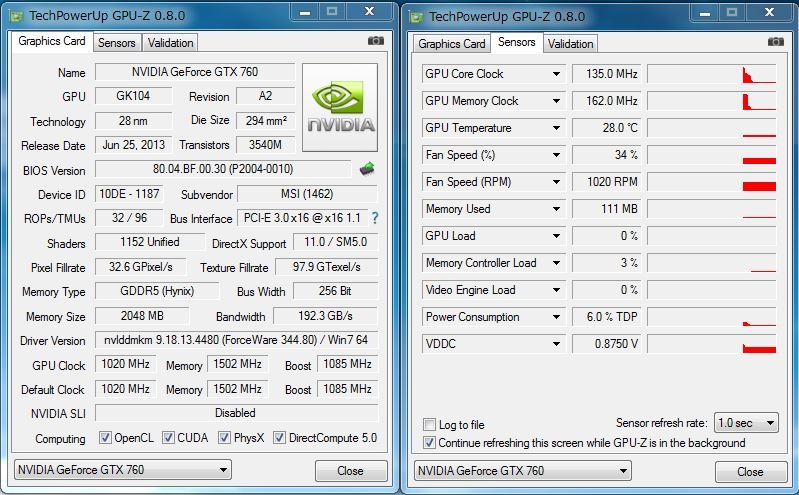The image size is (799, 495).
Task: Click the Release Date value Jun 25, 2013
Action: tap(134, 145)
